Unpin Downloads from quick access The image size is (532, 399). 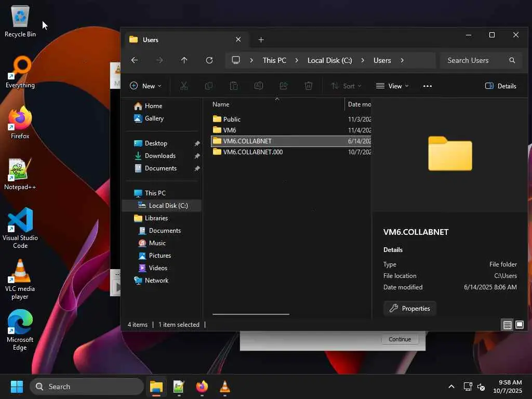197,156
